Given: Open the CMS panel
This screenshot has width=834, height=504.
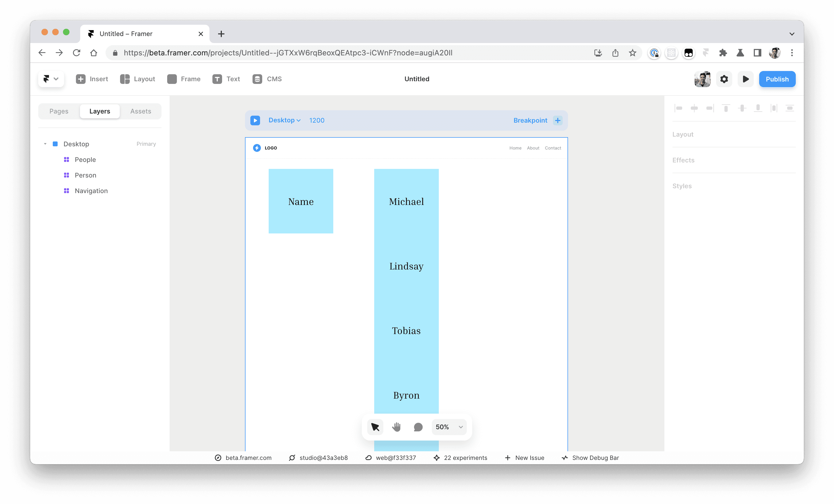Looking at the screenshot, I should [267, 79].
